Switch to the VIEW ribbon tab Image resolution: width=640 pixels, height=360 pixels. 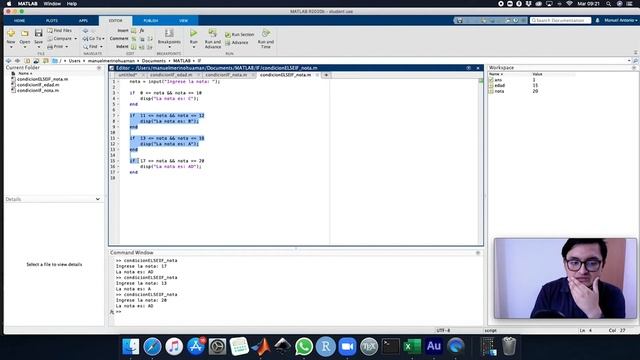[183, 20]
